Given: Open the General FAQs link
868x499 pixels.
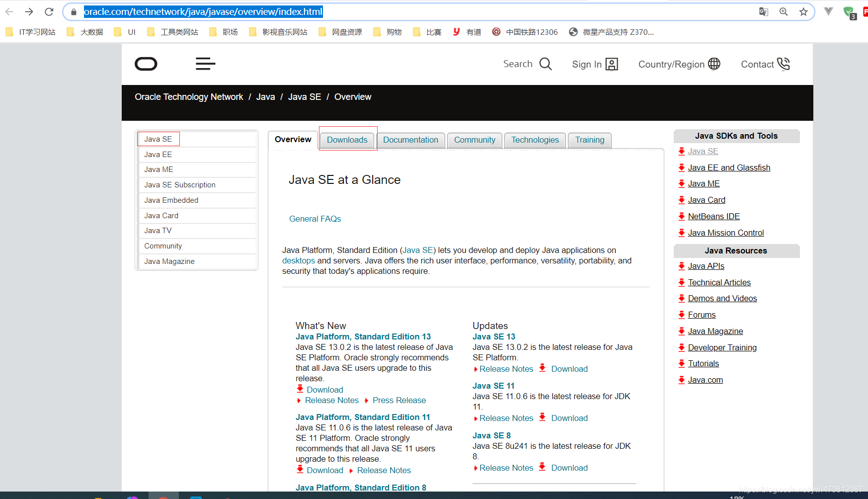Looking at the screenshot, I should pyautogui.click(x=315, y=219).
